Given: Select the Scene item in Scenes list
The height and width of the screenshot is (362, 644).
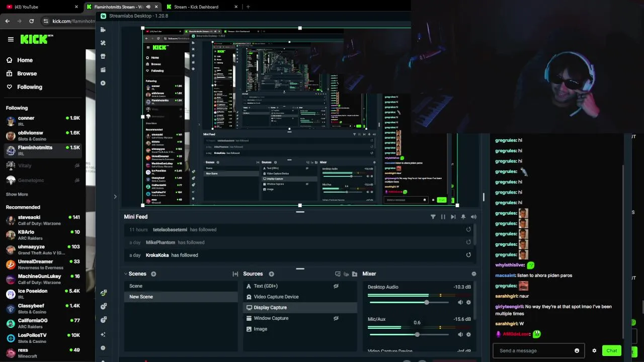Looking at the screenshot, I should coord(181,286).
